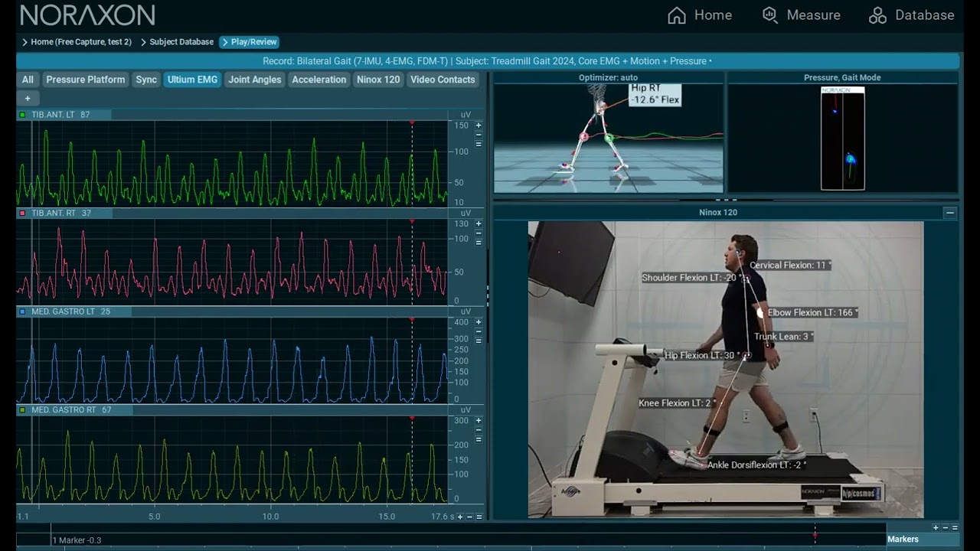
Task: Click the Elbow Flexion LT: 166 label
Action: tap(812, 313)
